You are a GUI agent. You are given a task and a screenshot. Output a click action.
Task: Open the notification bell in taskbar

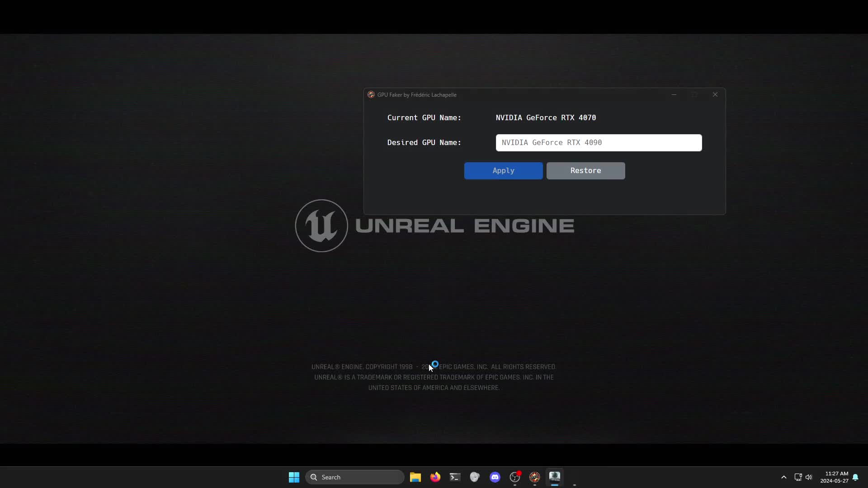pos(855,477)
